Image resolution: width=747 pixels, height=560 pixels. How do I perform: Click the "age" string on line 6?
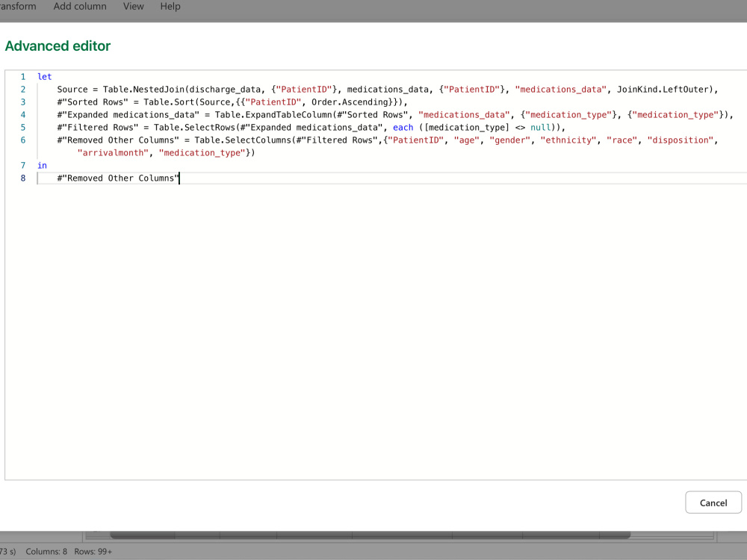(x=466, y=140)
